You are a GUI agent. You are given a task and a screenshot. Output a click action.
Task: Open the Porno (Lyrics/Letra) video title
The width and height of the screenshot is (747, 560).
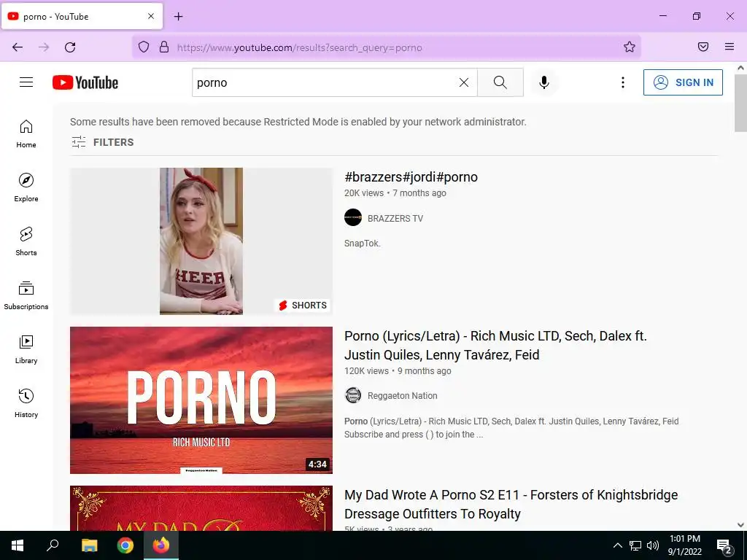(495, 345)
